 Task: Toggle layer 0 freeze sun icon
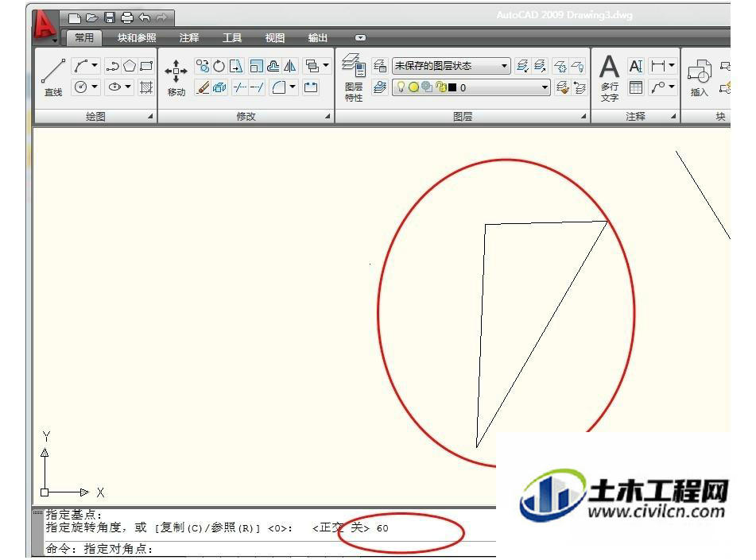click(413, 87)
